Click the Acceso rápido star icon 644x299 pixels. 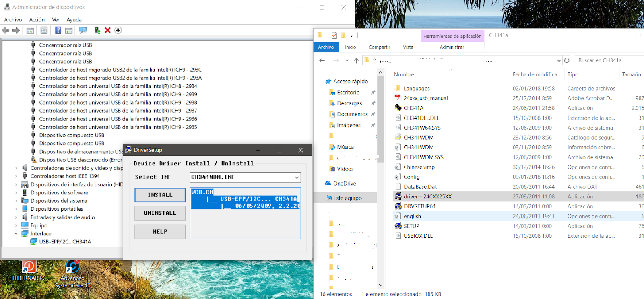coord(328,81)
